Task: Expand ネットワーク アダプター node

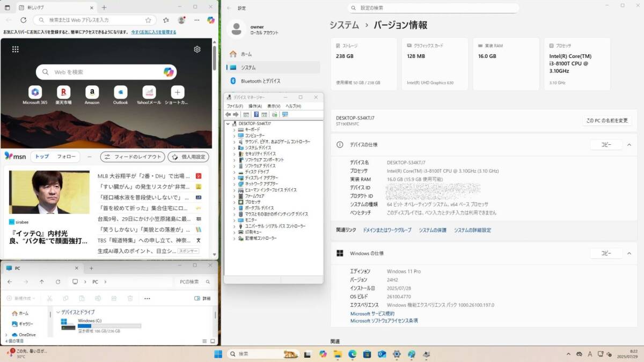Action: tap(234, 184)
